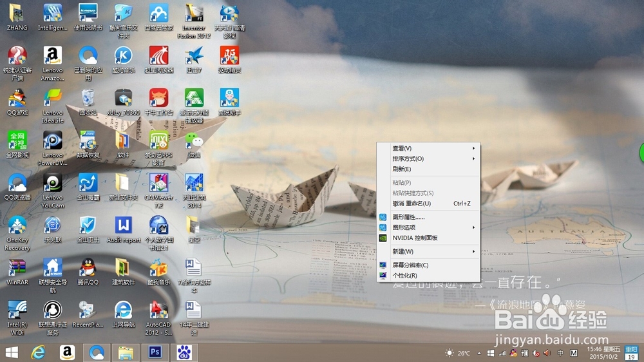This screenshot has height=362, width=644.
Task: Expand the 图形选项 submenu
Action: 428,227
